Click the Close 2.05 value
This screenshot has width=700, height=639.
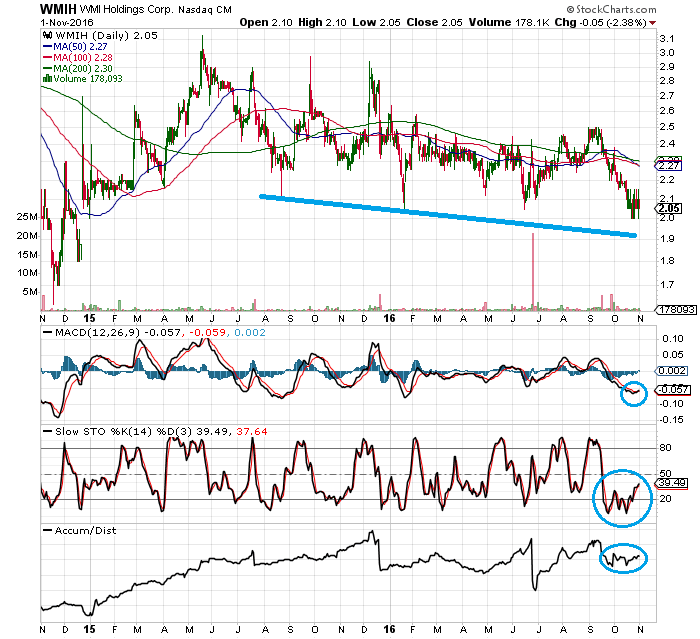tap(434, 22)
